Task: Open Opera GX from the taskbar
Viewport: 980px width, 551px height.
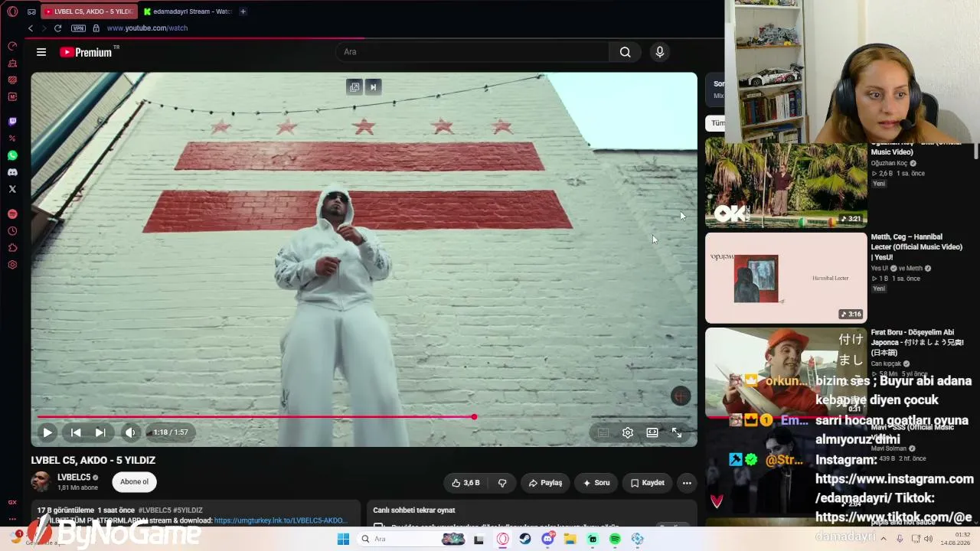Action: pos(503,539)
